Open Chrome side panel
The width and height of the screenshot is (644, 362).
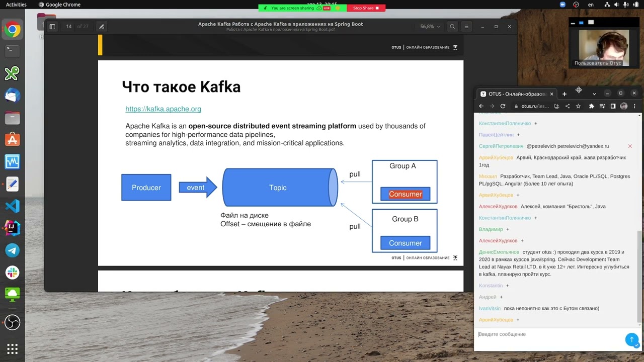[613, 106]
